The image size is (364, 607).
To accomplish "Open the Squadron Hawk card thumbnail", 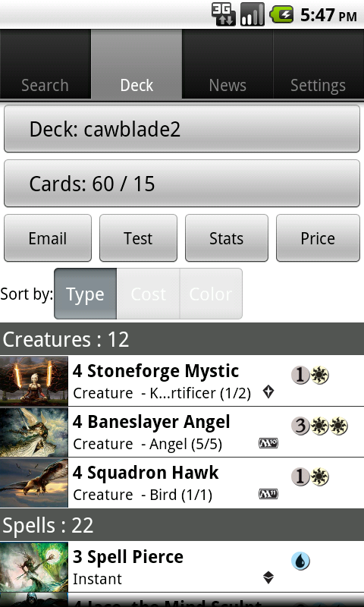I will click(x=34, y=483).
